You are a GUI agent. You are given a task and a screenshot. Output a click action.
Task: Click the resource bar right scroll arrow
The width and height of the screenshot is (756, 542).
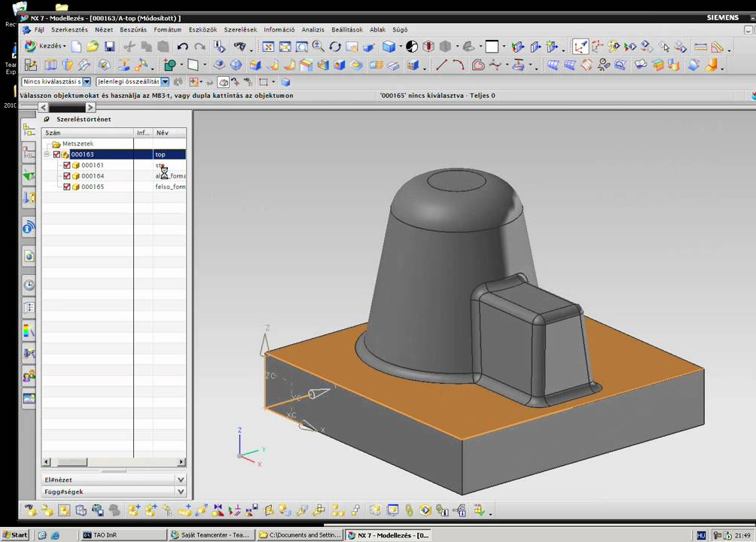coord(90,107)
